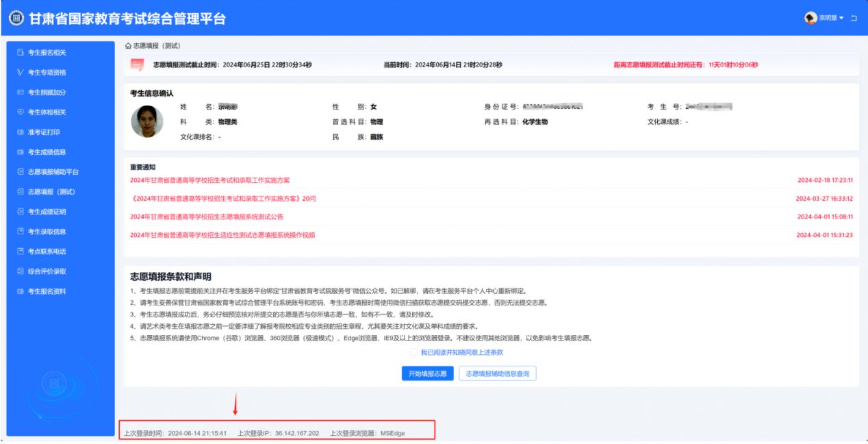Click the icon beside 准考证打印
This screenshot has width=868, height=444.
pos(21,132)
